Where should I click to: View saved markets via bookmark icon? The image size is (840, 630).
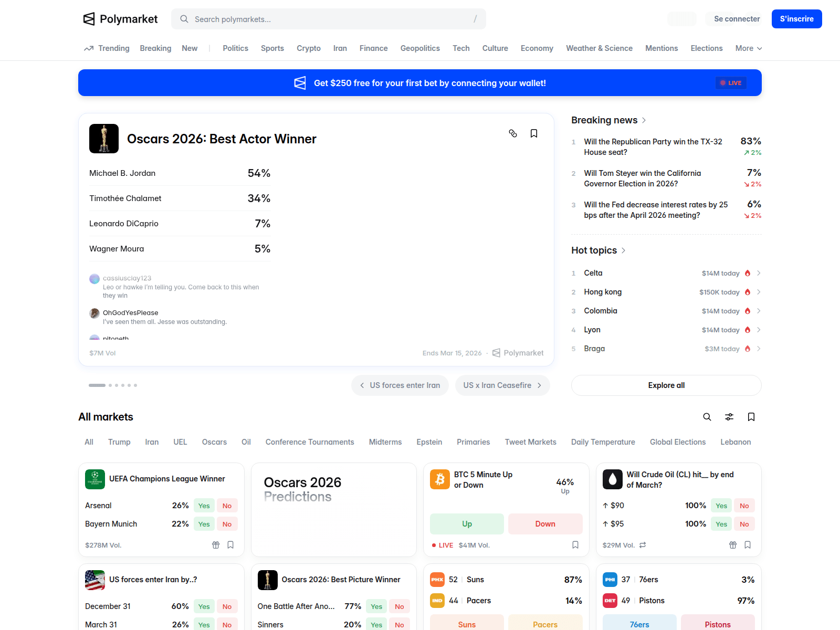(x=751, y=417)
